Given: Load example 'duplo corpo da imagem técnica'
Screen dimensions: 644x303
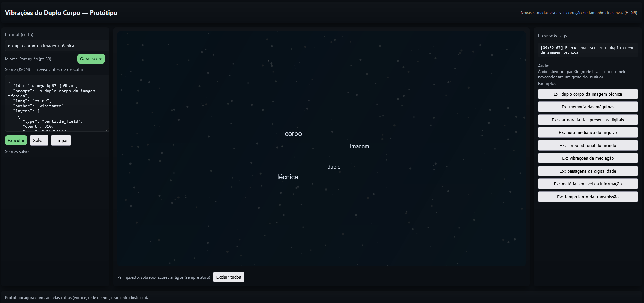Looking at the screenshot, I should tap(588, 94).
